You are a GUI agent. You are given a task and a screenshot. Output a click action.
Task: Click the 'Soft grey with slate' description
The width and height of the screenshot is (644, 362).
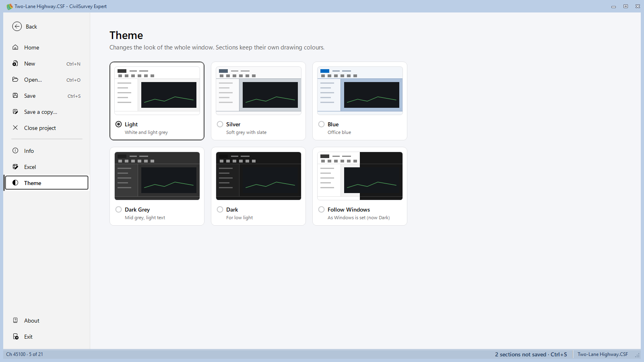point(246,132)
